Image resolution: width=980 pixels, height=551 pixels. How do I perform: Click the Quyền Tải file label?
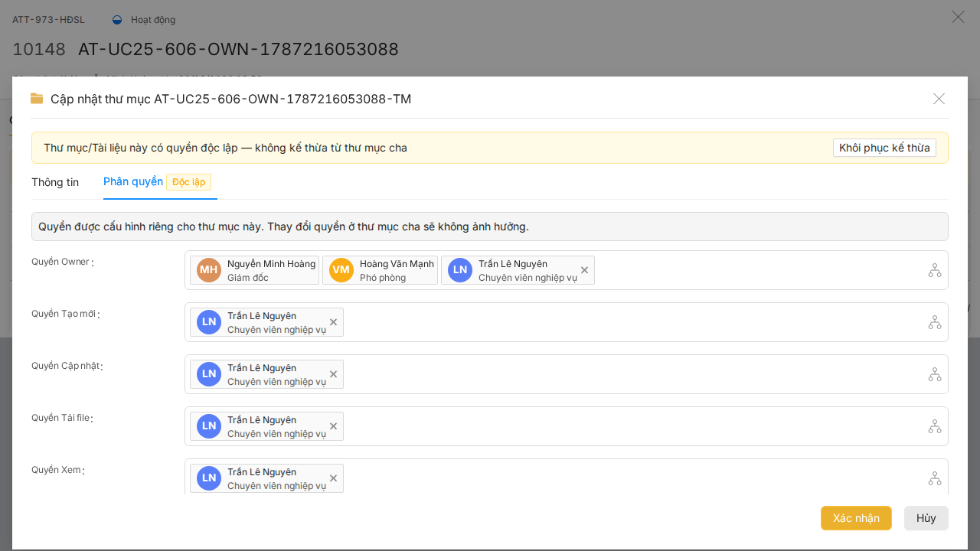pos(60,418)
